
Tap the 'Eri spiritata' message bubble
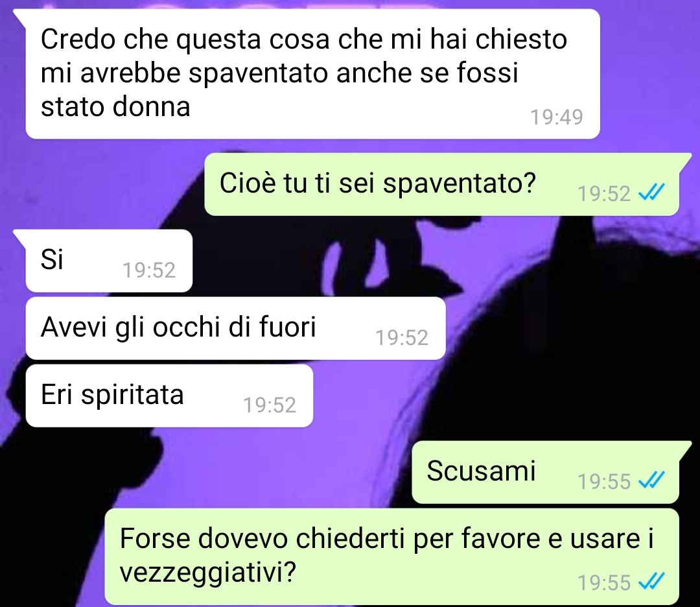170,396
